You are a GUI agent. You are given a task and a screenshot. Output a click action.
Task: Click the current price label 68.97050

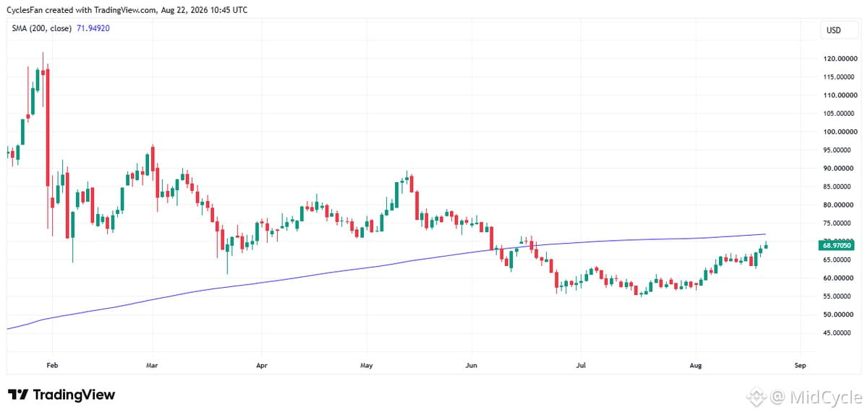[837, 246]
